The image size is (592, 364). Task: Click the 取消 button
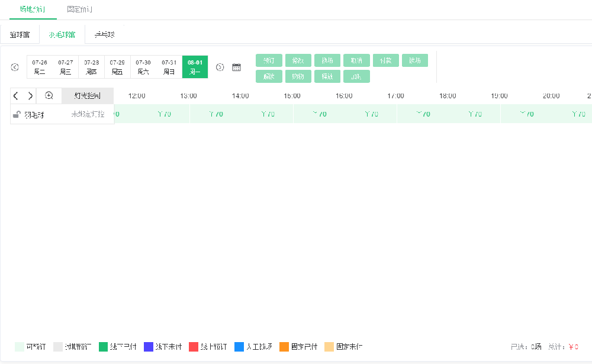point(356,60)
